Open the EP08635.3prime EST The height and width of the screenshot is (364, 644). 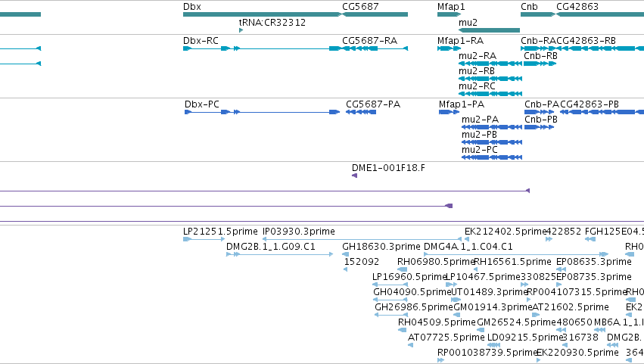561,270
